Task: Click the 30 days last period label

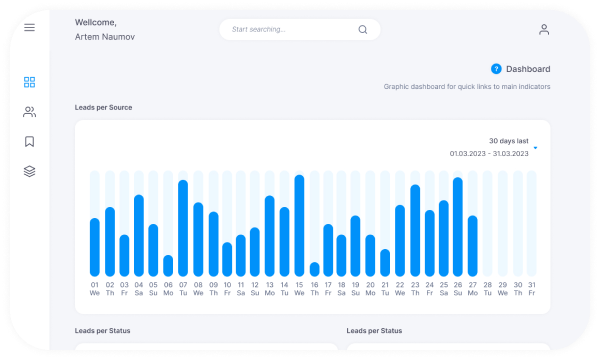Action: point(509,141)
